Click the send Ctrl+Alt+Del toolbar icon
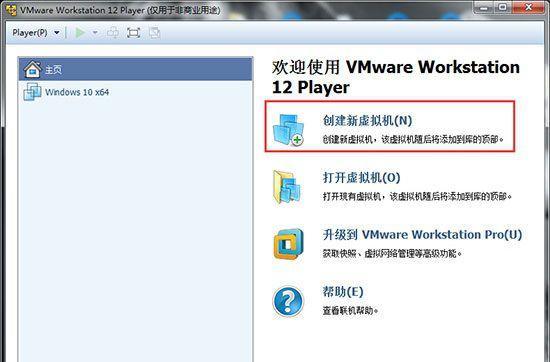550x362 pixels. 113,33
